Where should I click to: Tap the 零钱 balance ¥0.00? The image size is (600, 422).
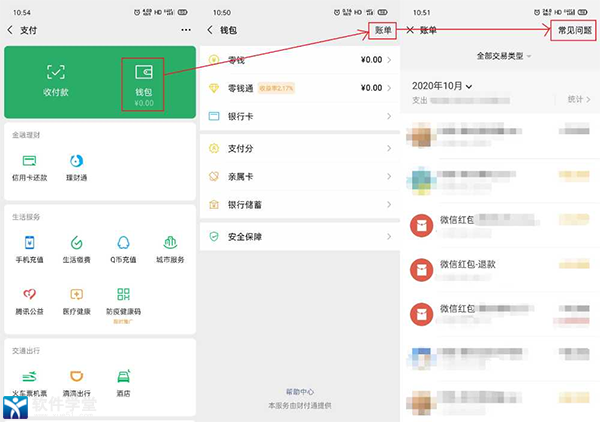tap(371, 60)
